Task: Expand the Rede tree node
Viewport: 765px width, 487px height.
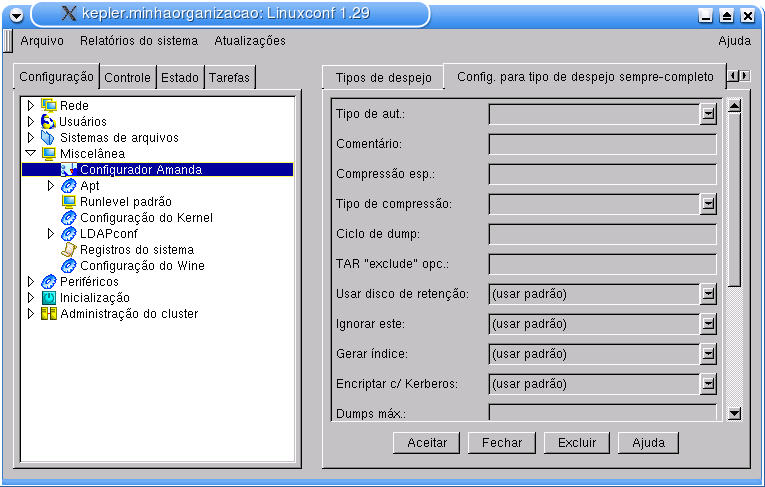Action: click(x=31, y=105)
